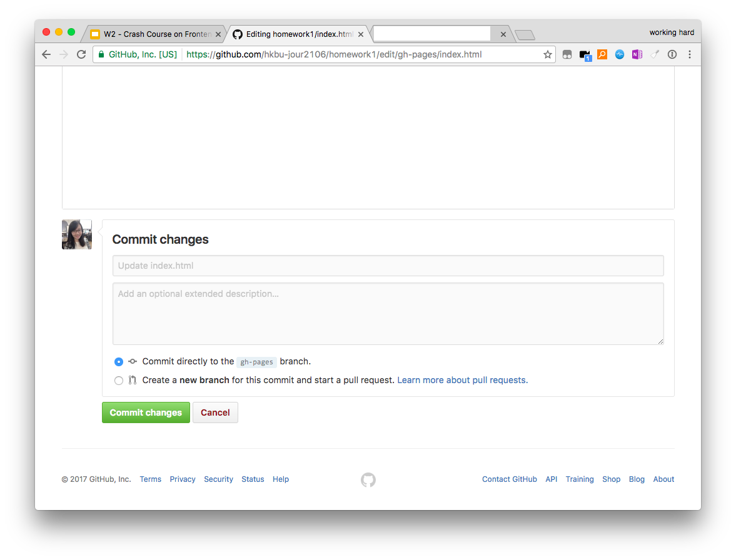Go back to the previous page

pos(46,54)
